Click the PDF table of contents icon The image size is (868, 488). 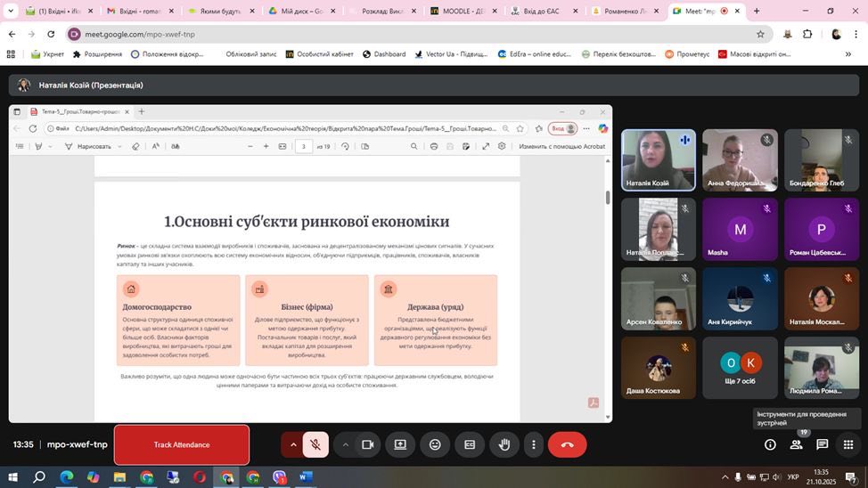pyautogui.click(x=20, y=147)
